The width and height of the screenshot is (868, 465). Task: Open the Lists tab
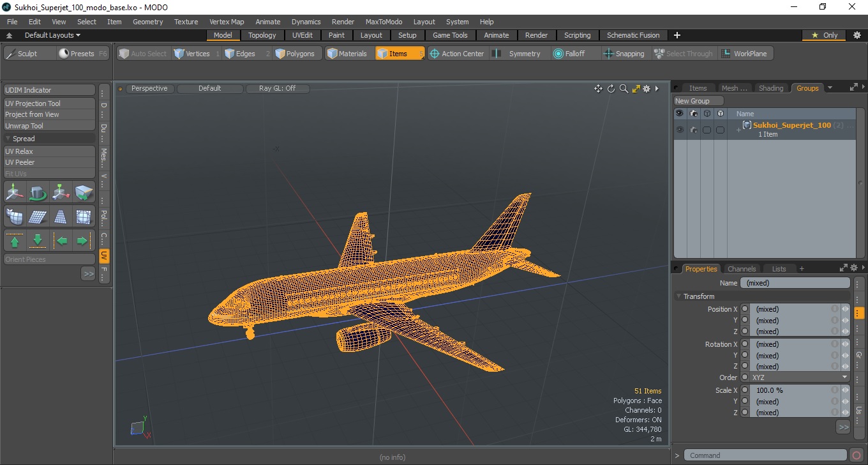(x=779, y=269)
